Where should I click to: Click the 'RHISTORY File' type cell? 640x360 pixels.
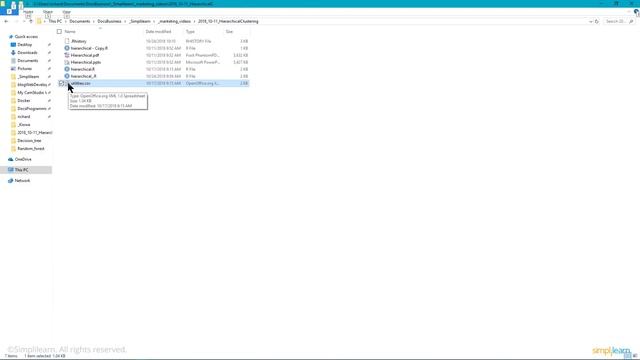tap(198, 41)
